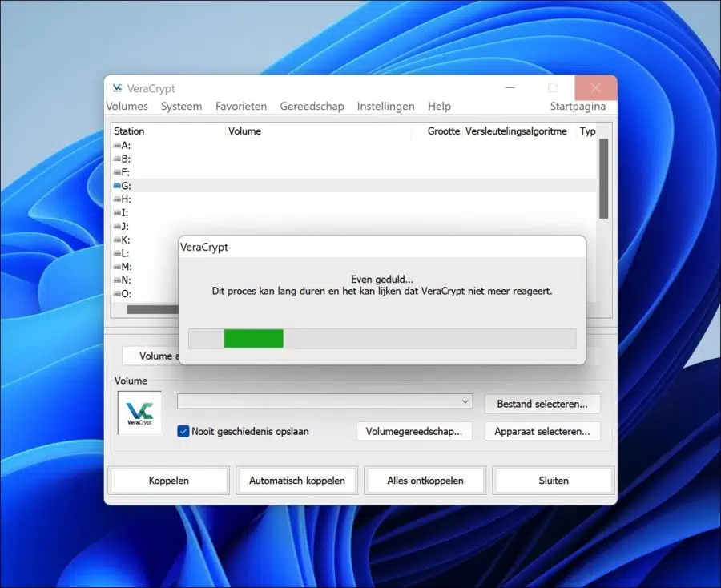The height and width of the screenshot is (588, 721).
Task: Click Apparaat selecteren... button
Action: tap(542, 432)
